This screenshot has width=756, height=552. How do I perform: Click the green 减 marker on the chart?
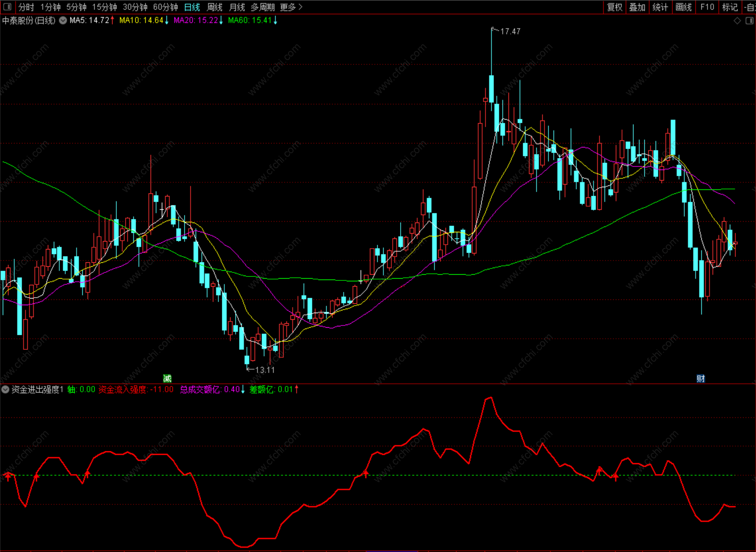click(x=167, y=378)
